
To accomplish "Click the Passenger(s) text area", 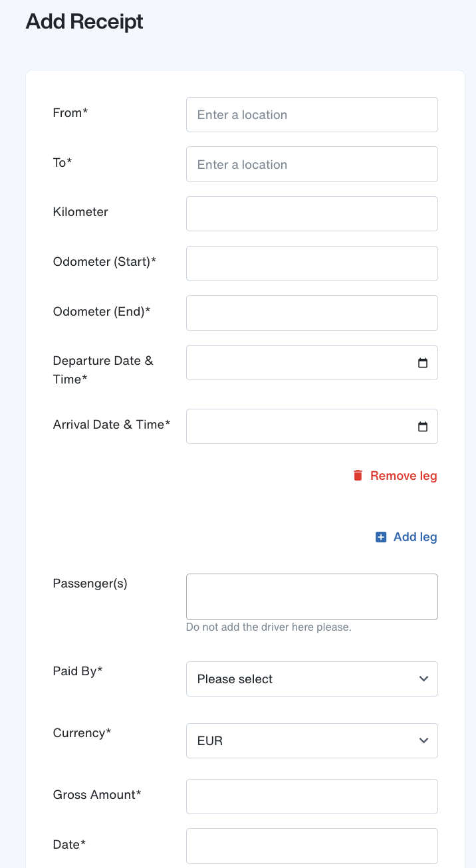I will tap(312, 597).
